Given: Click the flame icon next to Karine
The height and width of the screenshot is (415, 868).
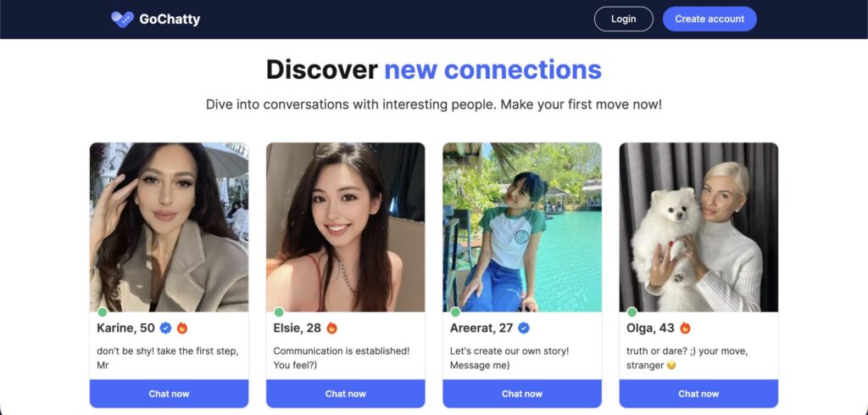Looking at the screenshot, I should tap(182, 328).
